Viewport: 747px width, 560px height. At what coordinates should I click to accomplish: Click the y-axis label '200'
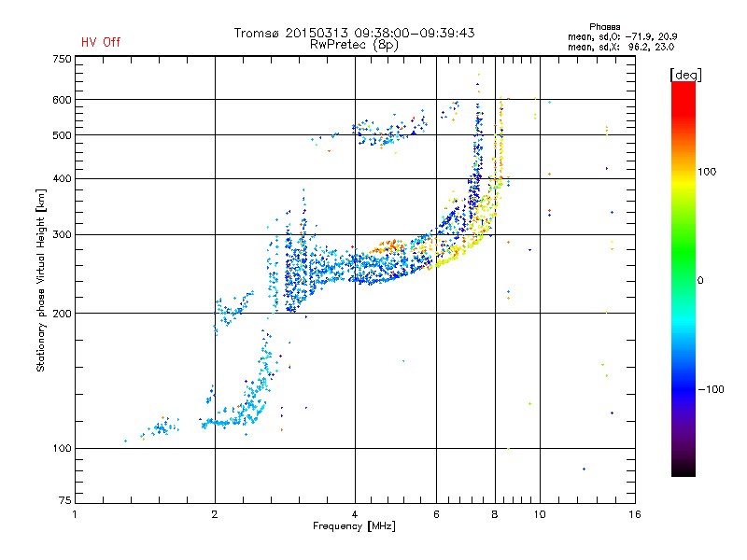tap(62, 314)
